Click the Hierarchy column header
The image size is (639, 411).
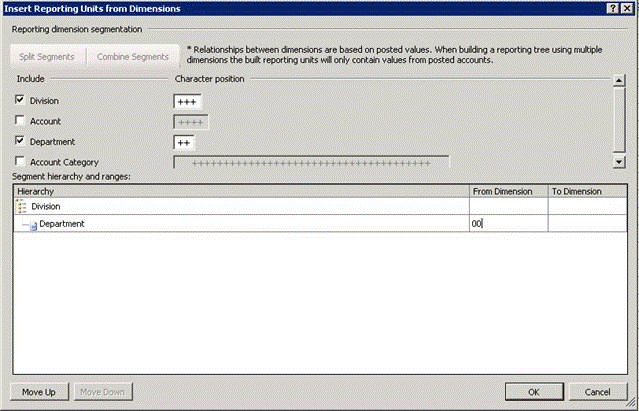click(241, 191)
